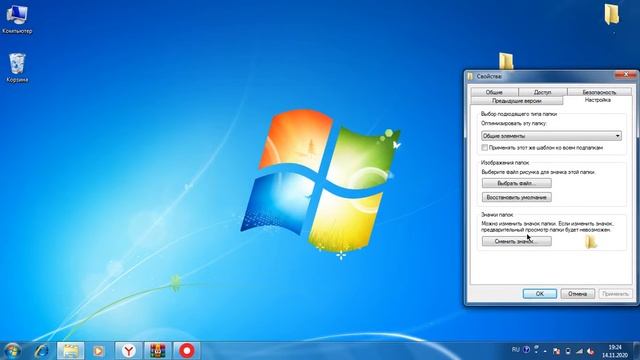Image resolution: width=640 pixels, height=360 pixels.
Task: Open the red screen recorder taskbar icon
Action: pyautogui.click(x=187, y=351)
